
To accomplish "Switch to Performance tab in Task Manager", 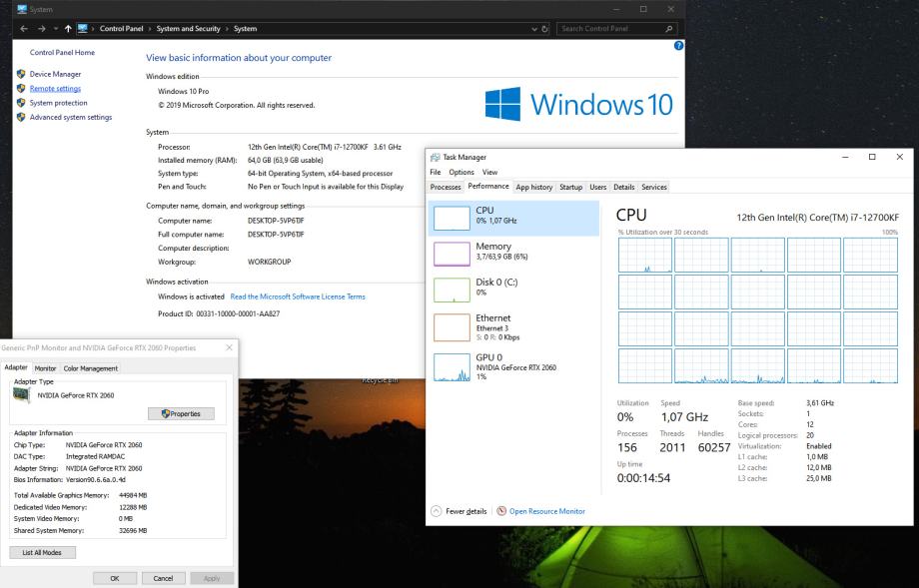I will tap(488, 187).
